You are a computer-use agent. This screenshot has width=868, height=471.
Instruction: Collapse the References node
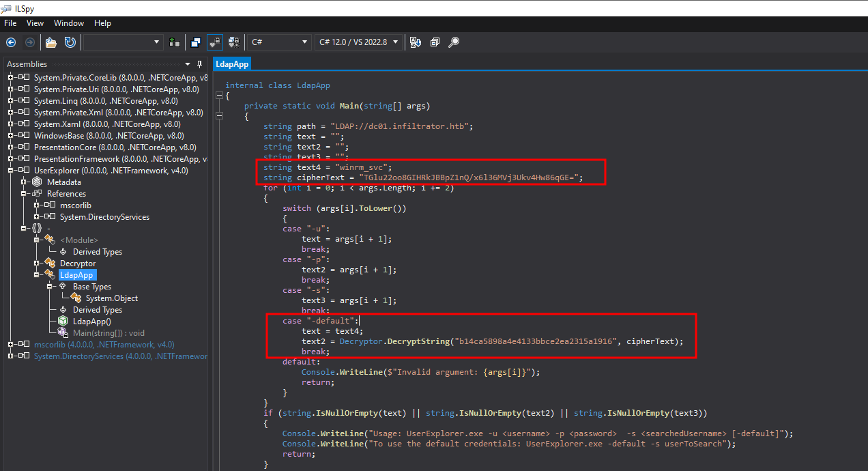(25, 193)
